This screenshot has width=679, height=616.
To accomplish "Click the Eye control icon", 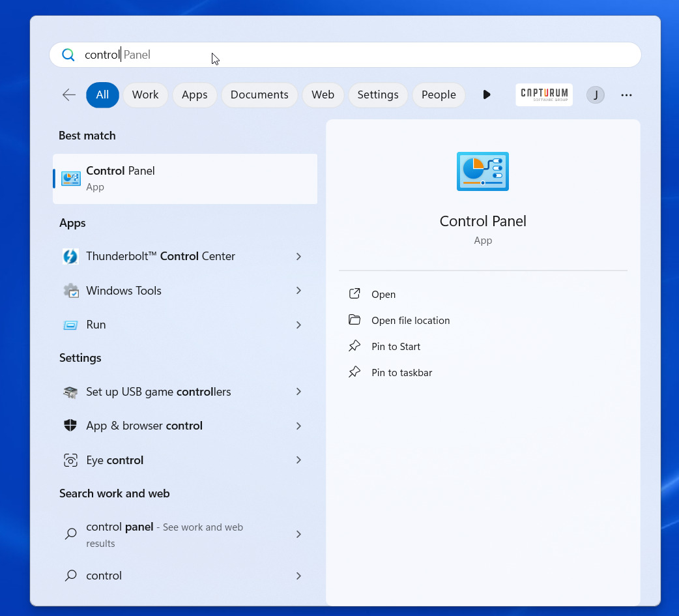I will coord(70,460).
